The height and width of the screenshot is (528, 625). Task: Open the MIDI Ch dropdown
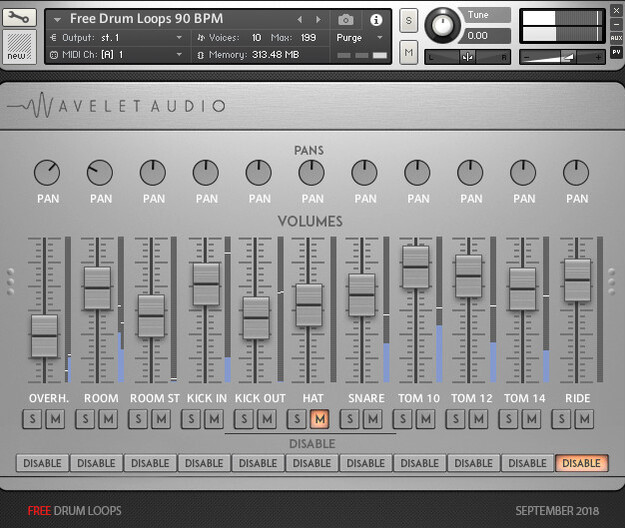tap(179, 54)
